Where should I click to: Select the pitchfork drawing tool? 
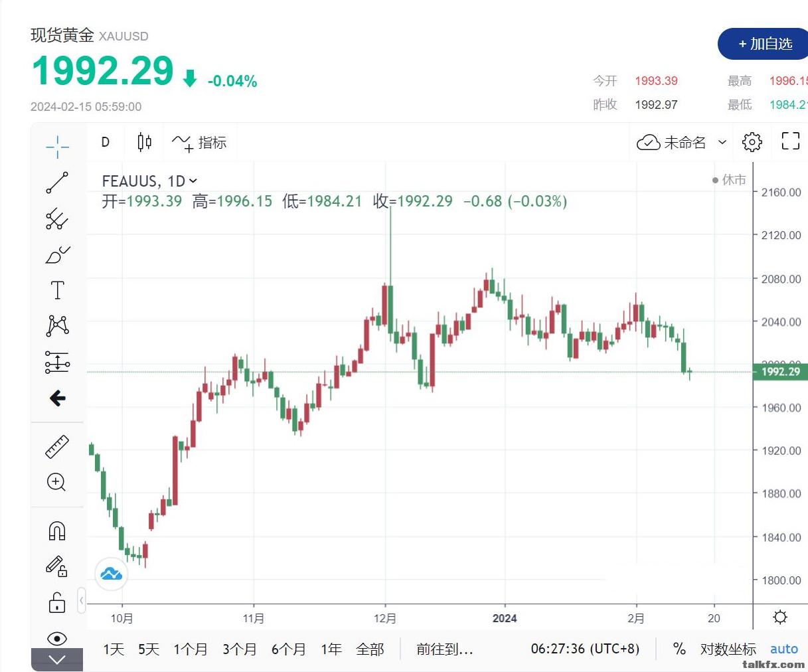(x=58, y=218)
